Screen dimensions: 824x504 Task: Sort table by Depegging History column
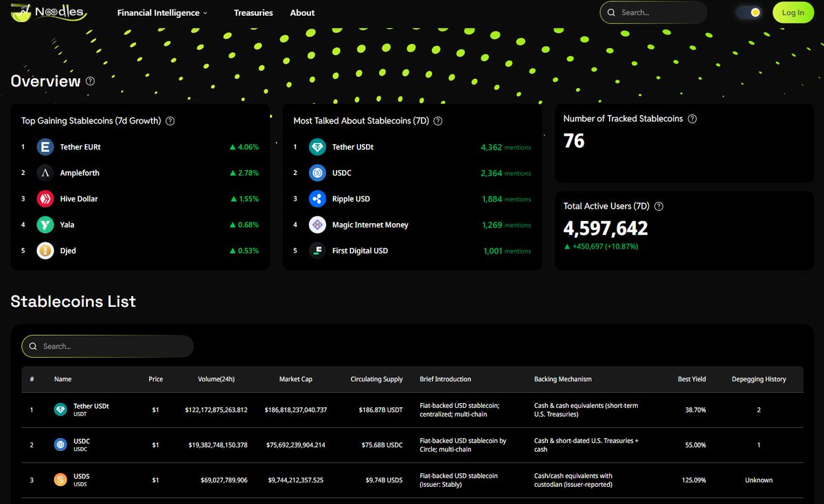point(759,379)
